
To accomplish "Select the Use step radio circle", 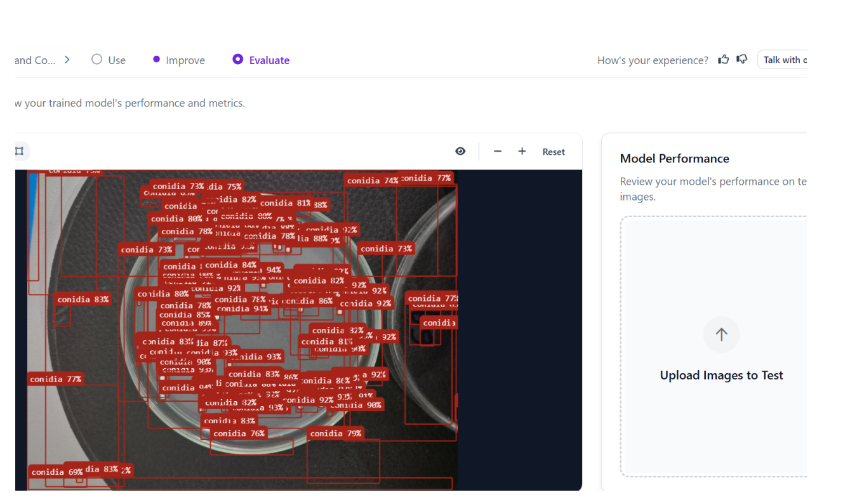I will (96, 60).
